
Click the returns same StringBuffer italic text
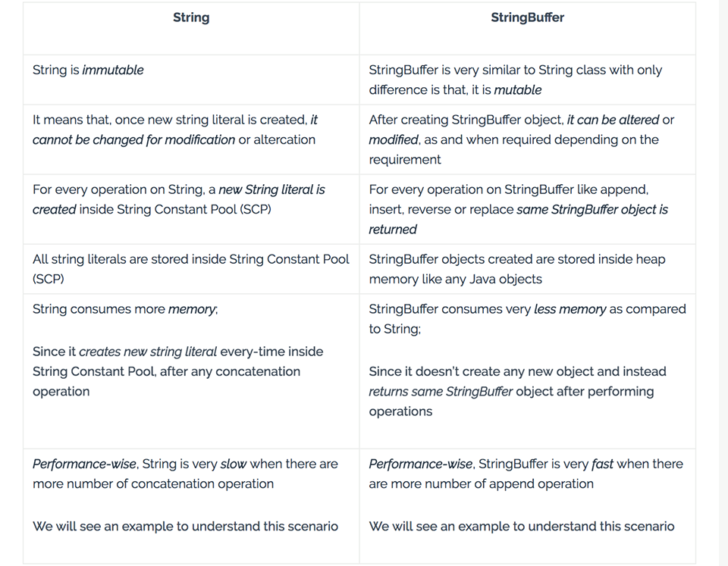point(441,392)
